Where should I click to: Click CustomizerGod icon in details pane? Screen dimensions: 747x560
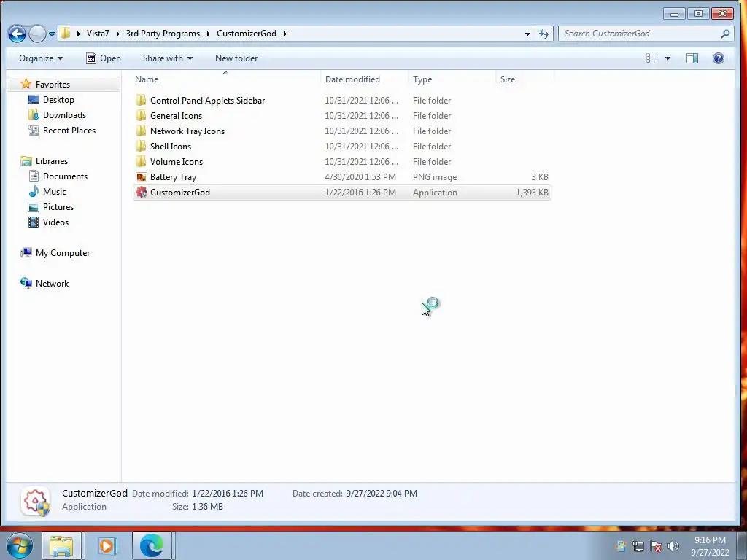point(36,501)
